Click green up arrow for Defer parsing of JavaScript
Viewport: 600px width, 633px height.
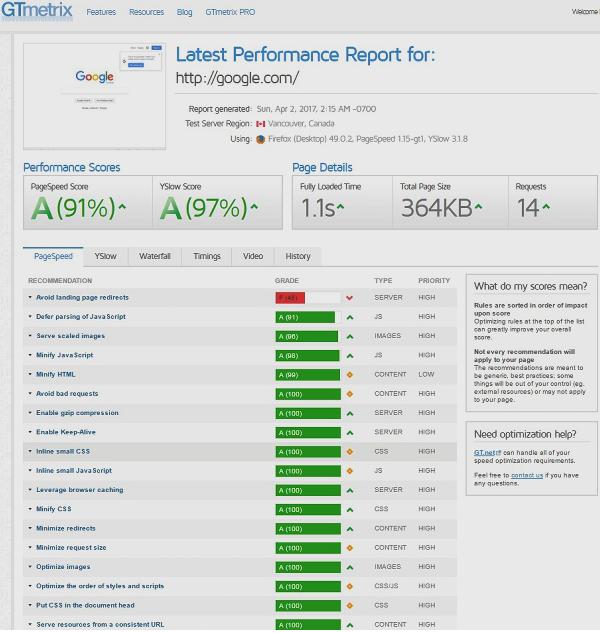tap(350, 317)
